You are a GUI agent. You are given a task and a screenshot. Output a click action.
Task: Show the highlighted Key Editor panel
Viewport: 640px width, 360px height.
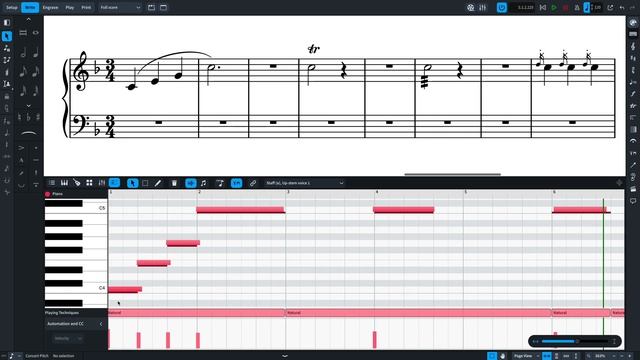coord(114,183)
